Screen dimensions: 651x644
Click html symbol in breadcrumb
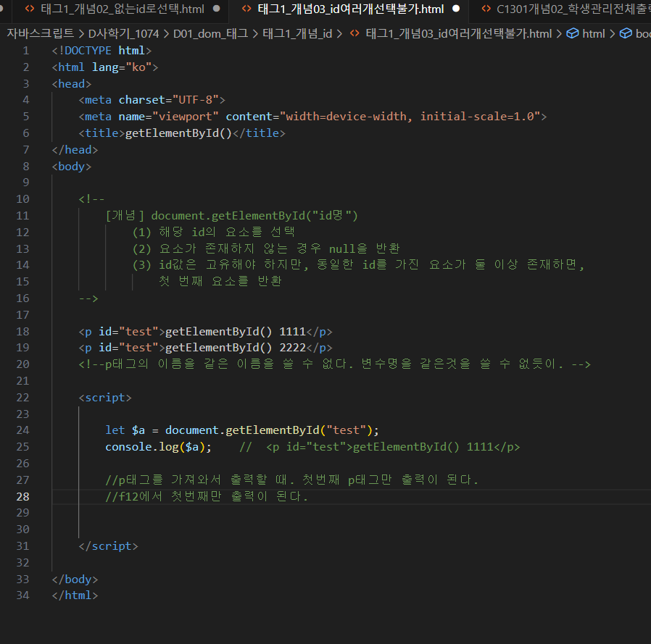pyautogui.click(x=593, y=33)
